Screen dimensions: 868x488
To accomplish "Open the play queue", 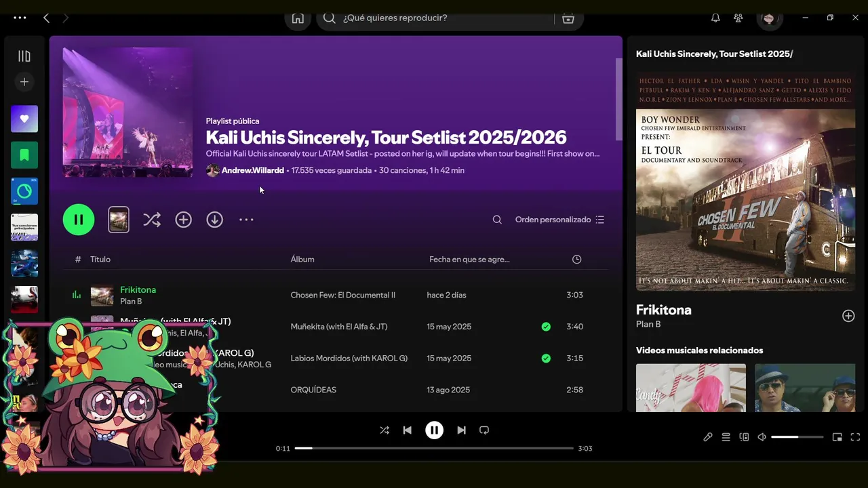I will point(726,437).
